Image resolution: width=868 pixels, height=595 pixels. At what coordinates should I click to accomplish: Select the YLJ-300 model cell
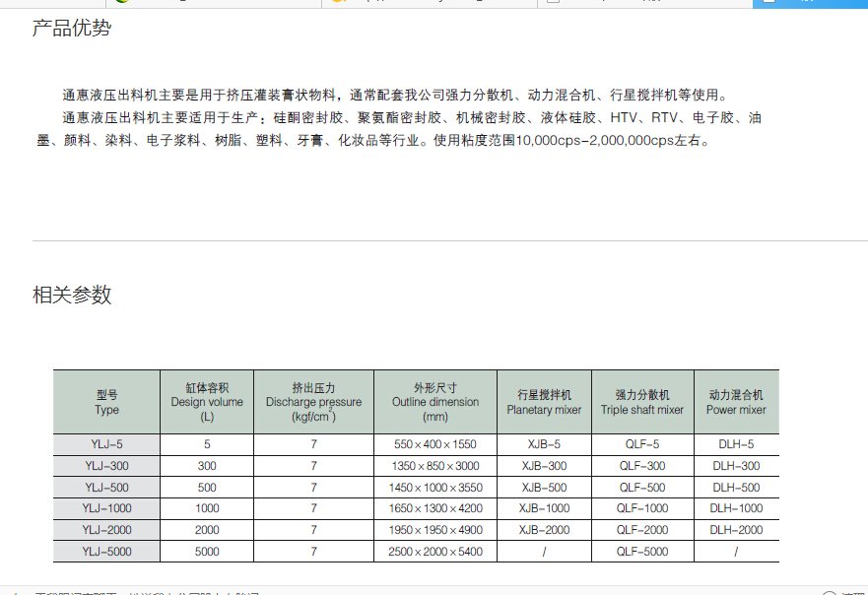coord(106,466)
